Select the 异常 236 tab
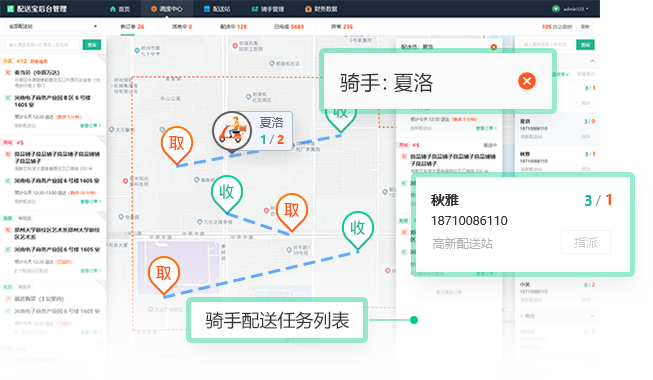 pos(342,27)
